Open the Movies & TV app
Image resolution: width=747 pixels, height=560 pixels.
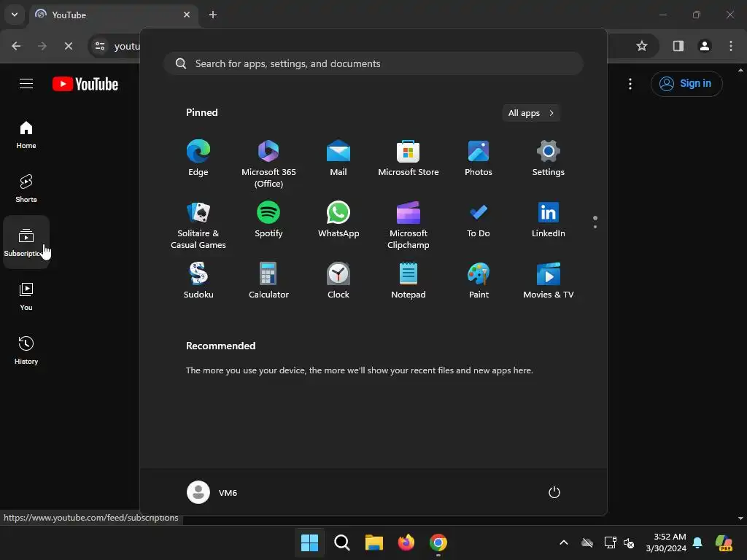549,281
